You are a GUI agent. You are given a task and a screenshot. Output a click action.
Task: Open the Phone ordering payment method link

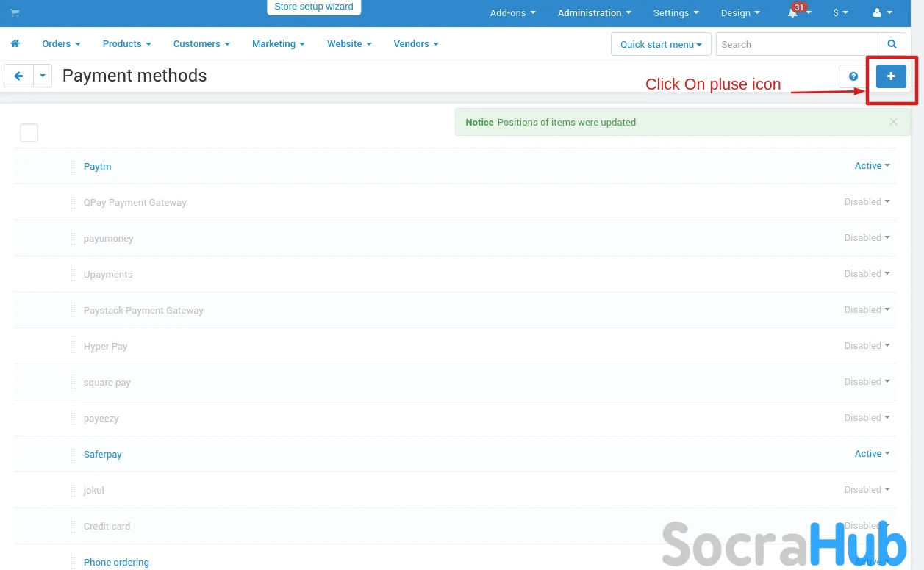pyautogui.click(x=116, y=562)
